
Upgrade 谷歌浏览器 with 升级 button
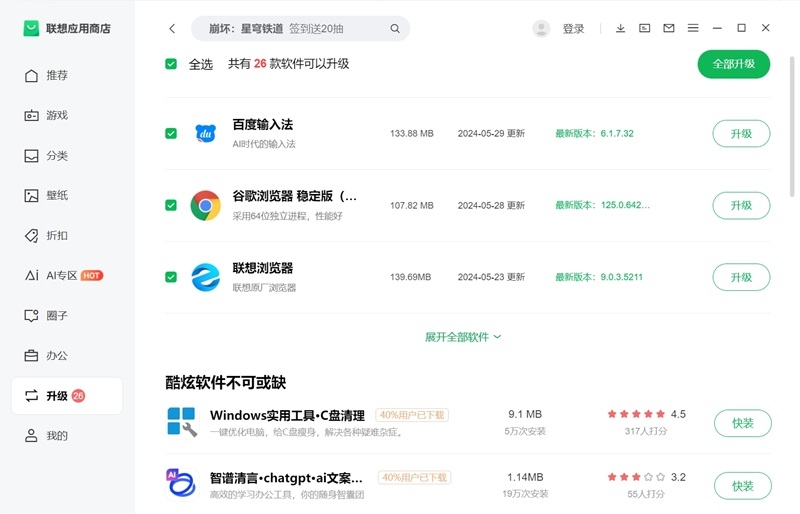[x=741, y=205]
